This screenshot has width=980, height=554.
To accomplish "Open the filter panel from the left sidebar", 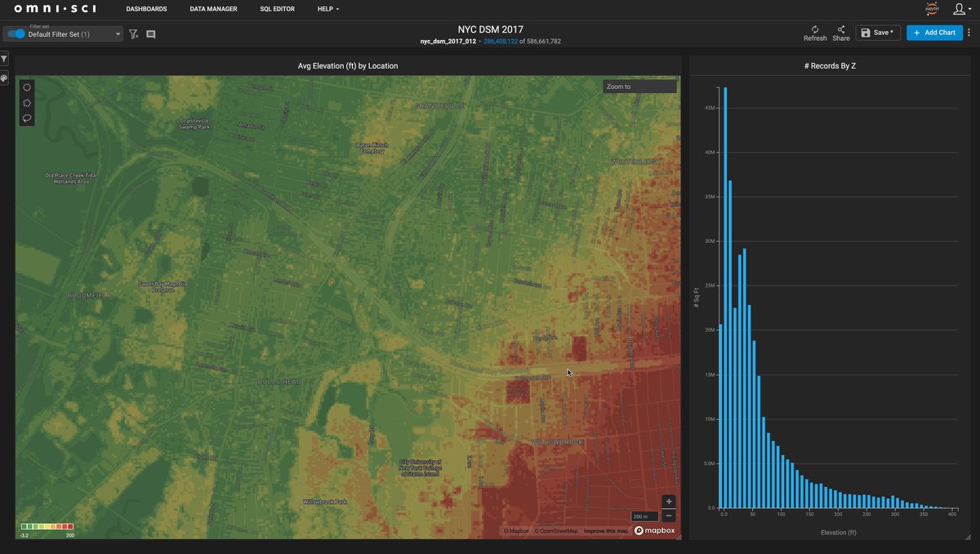I will point(4,59).
